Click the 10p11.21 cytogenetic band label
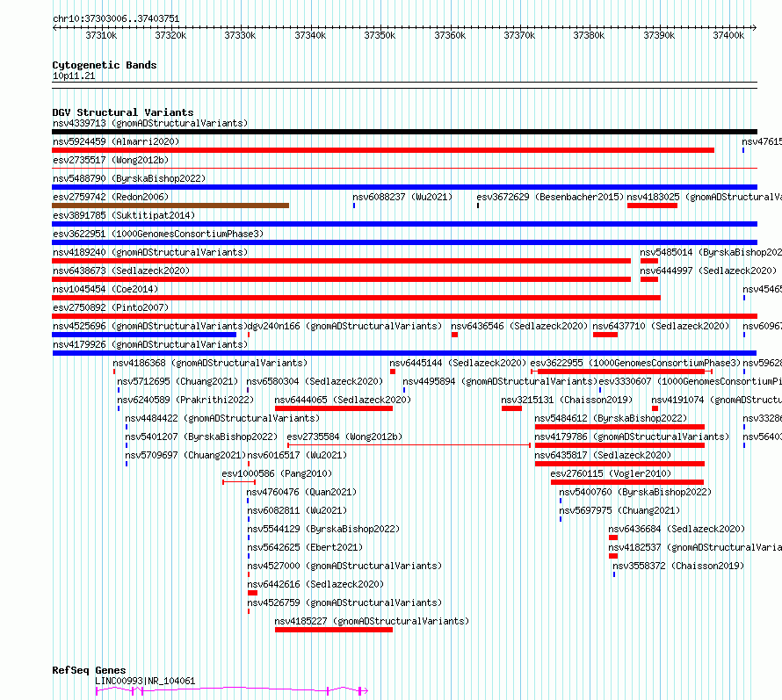The width and height of the screenshot is (782, 700). coord(74,76)
